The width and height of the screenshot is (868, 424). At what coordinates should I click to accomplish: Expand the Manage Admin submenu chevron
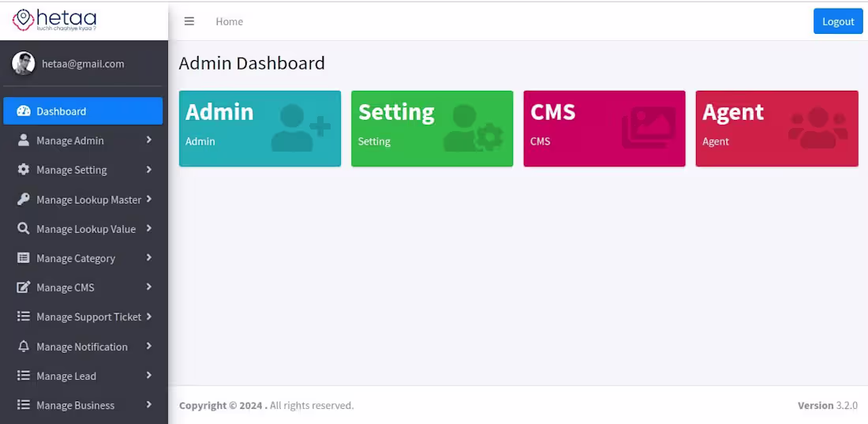coord(148,141)
